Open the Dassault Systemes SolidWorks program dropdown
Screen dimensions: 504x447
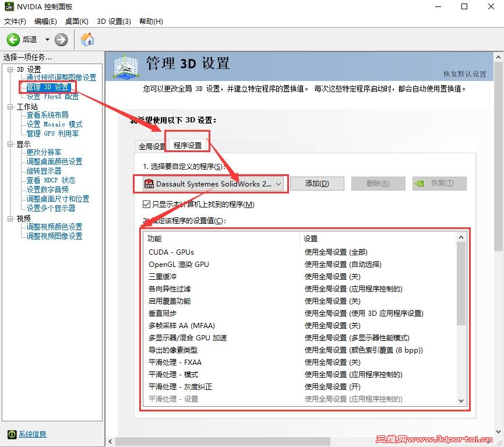point(213,184)
